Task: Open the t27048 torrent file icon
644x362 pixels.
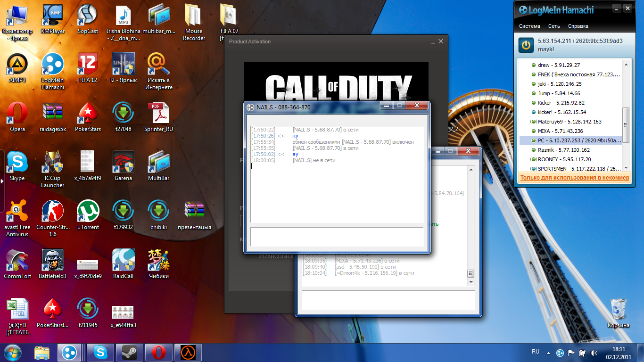Action: [123, 117]
